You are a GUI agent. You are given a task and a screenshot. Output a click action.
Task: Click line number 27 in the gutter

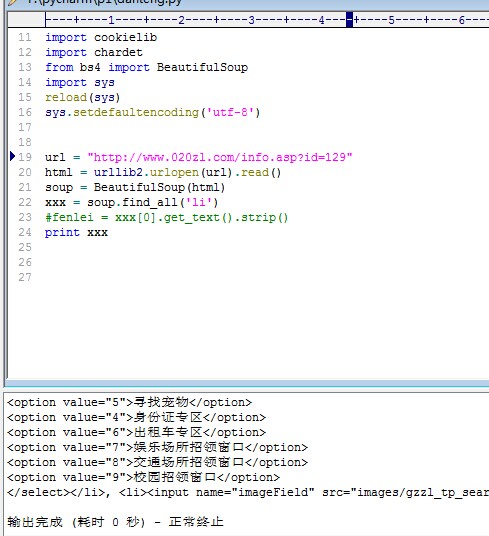pos(25,277)
